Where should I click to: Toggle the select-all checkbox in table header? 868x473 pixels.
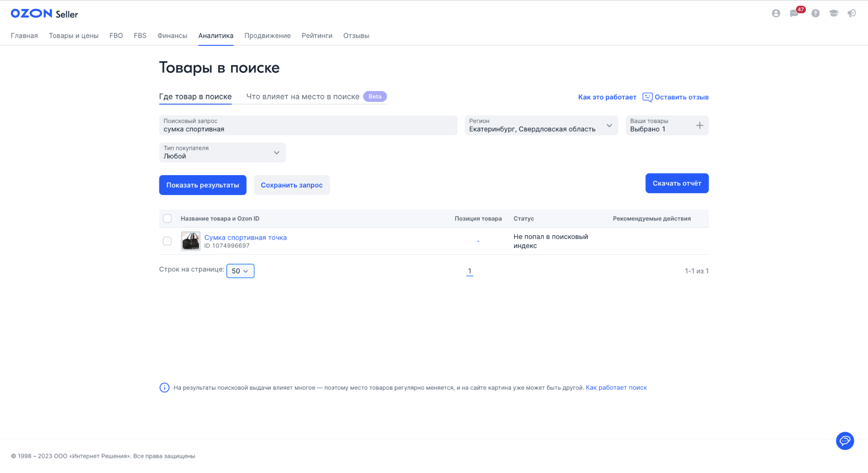tap(167, 219)
